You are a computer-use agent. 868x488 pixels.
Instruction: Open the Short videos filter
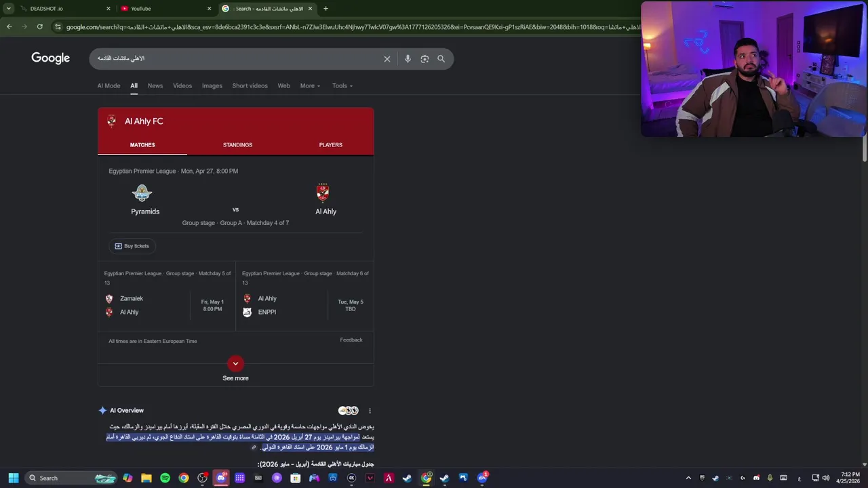click(x=250, y=86)
